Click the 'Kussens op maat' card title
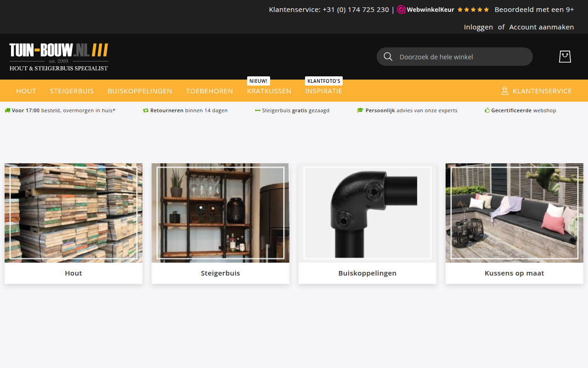Image resolution: width=588 pixels, height=368 pixels. click(x=514, y=273)
